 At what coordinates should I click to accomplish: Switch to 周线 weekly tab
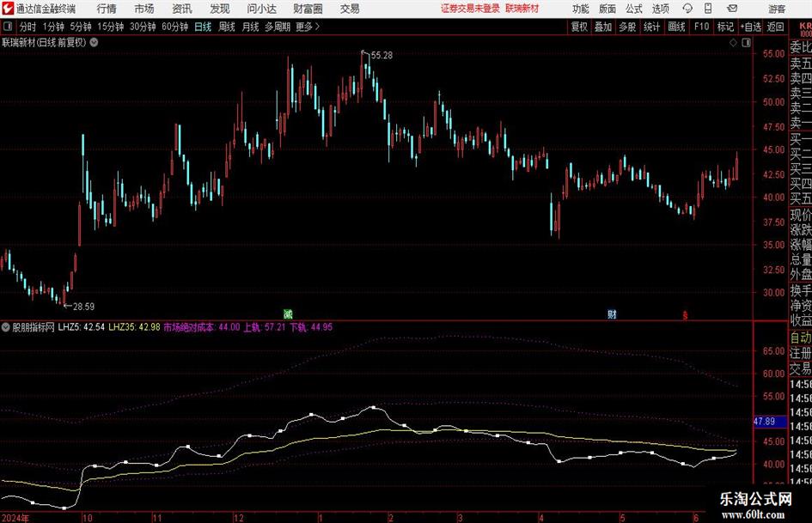click(227, 27)
